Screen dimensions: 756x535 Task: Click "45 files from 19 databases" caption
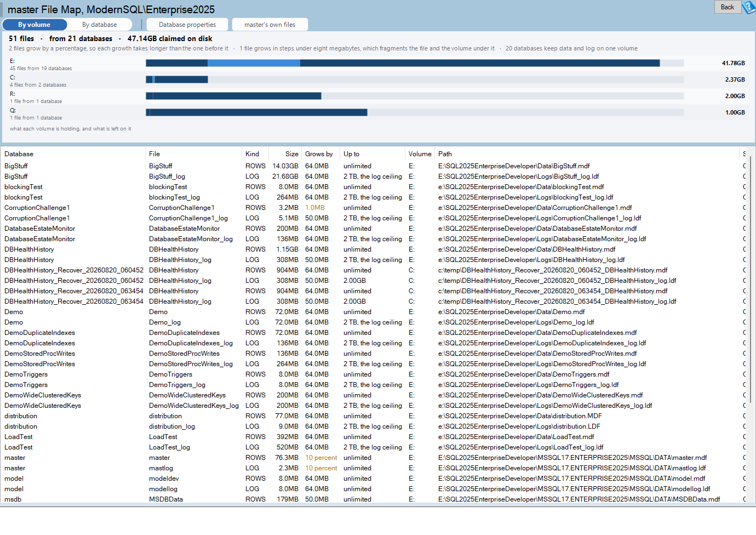(41, 69)
